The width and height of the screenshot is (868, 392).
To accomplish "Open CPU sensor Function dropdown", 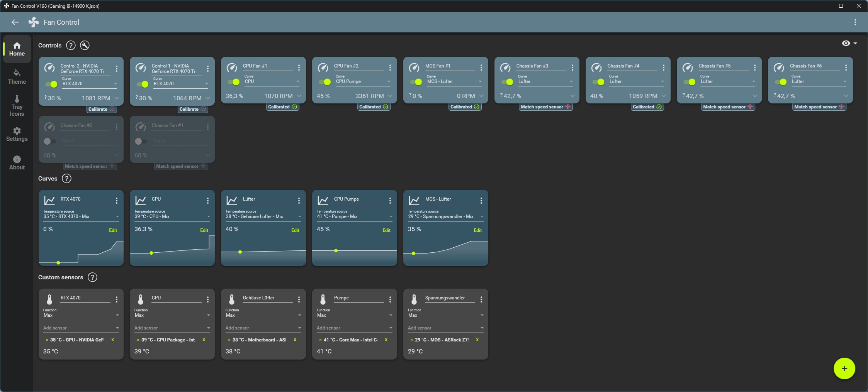I will point(172,315).
